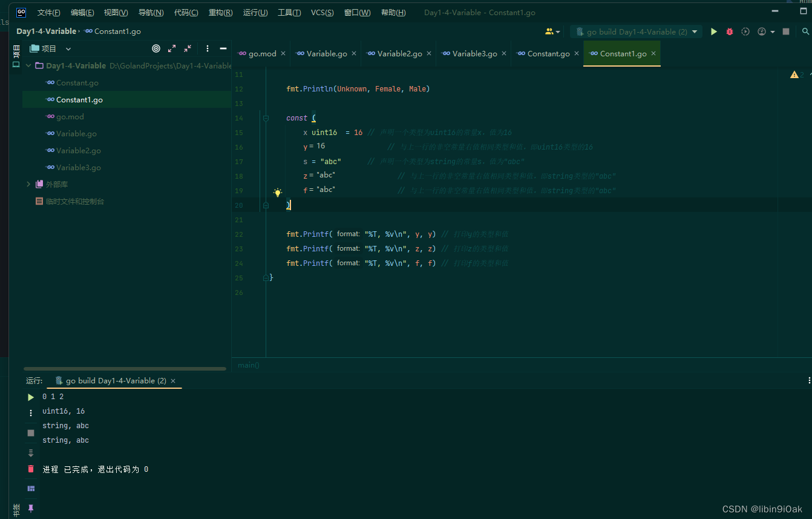Toggle scroll to end in run console
Image resolution: width=812 pixels, height=519 pixels.
tap(31, 453)
